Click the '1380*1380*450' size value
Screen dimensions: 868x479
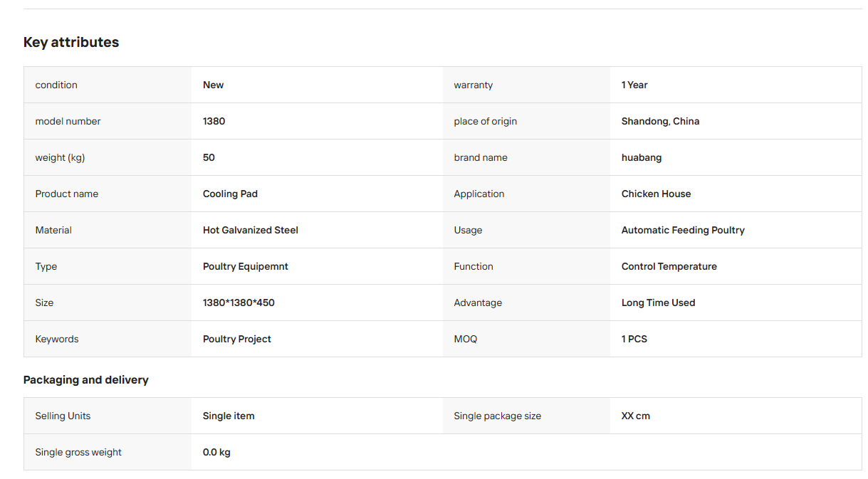[x=239, y=302]
